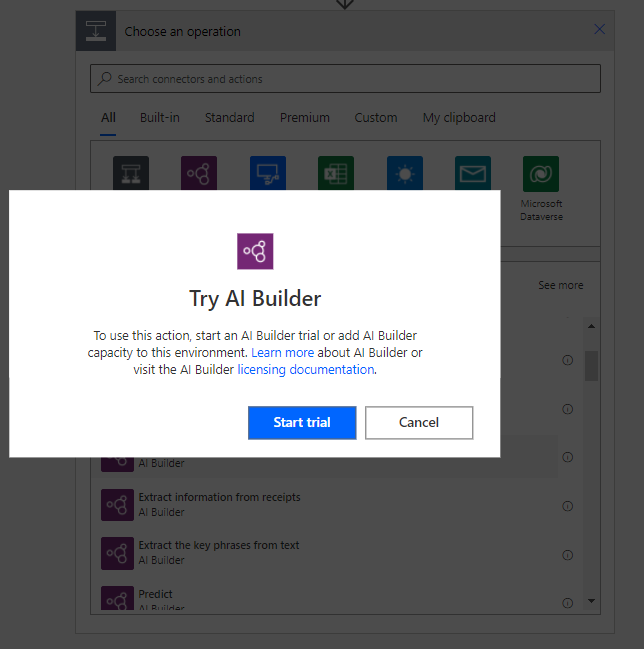The height and width of the screenshot is (649, 644).
Task: Cancel the AI Builder trial dialog
Action: tap(419, 423)
